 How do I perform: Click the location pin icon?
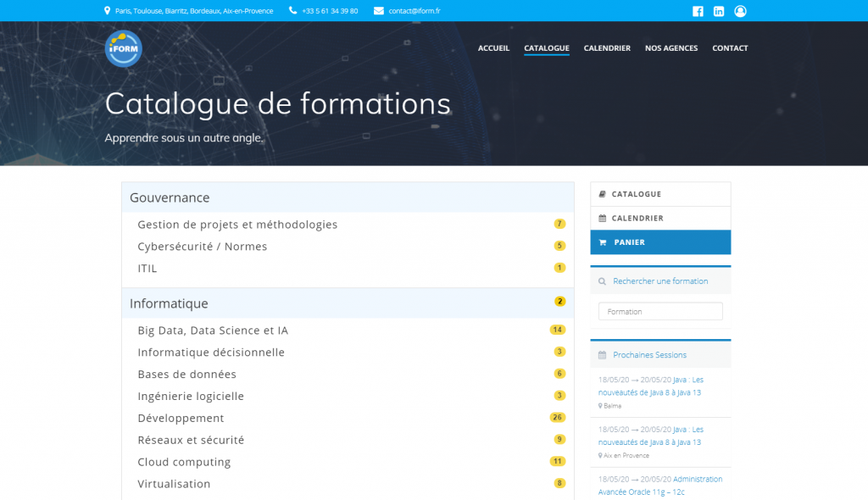click(107, 10)
